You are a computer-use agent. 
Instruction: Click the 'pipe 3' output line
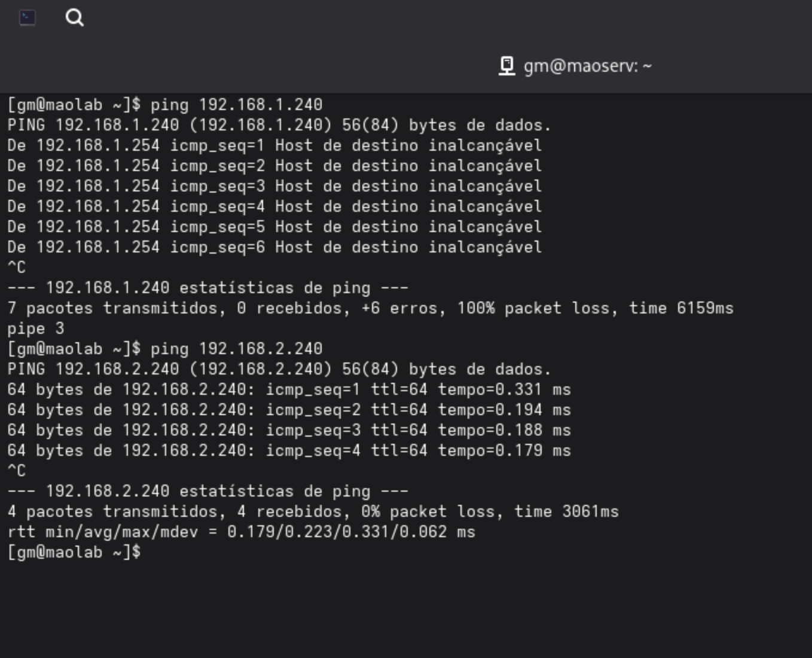[36, 328]
